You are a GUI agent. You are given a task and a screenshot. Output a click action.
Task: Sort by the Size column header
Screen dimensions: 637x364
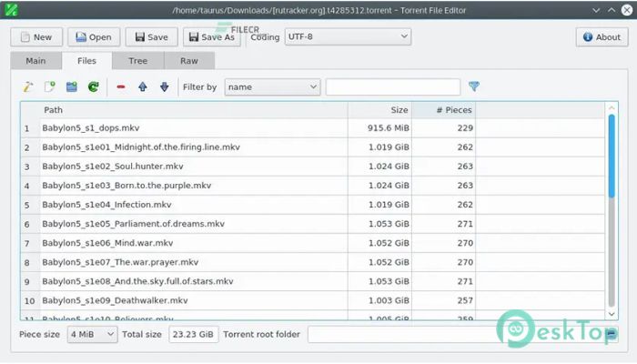coord(379,110)
